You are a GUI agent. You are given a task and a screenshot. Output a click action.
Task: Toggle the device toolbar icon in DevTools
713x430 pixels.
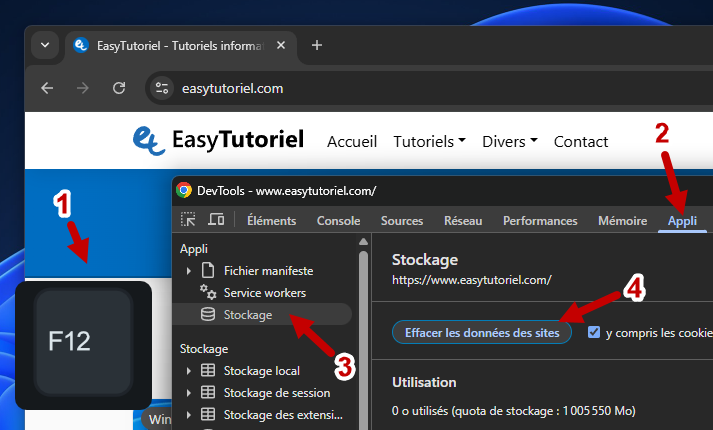(x=216, y=220)
